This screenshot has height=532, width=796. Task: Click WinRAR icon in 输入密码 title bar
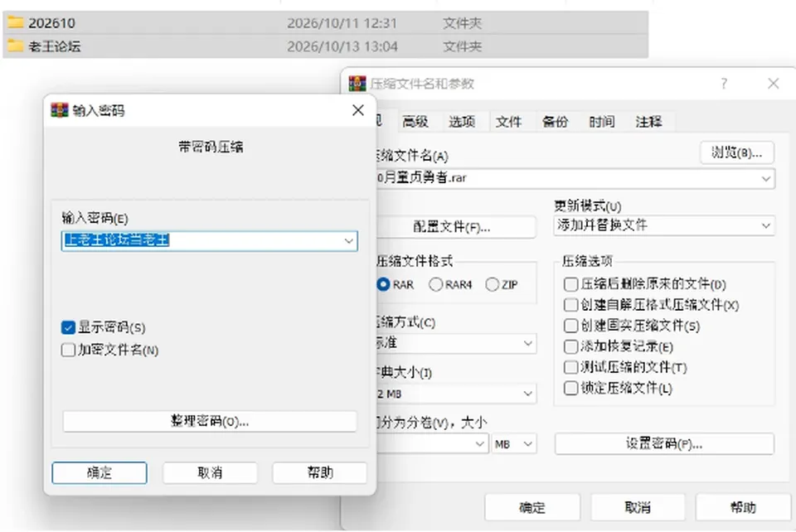tap(60, 110)
